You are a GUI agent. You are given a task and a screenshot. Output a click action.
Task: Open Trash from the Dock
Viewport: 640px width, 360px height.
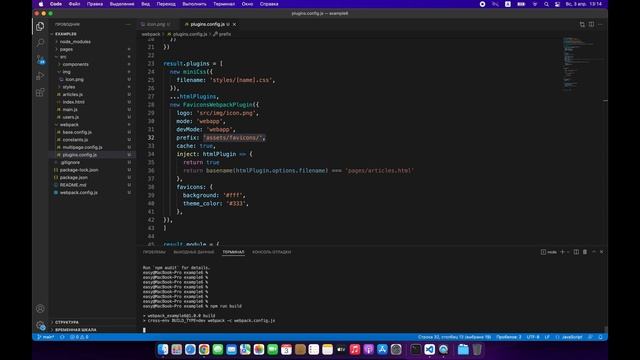coord(477,349)
